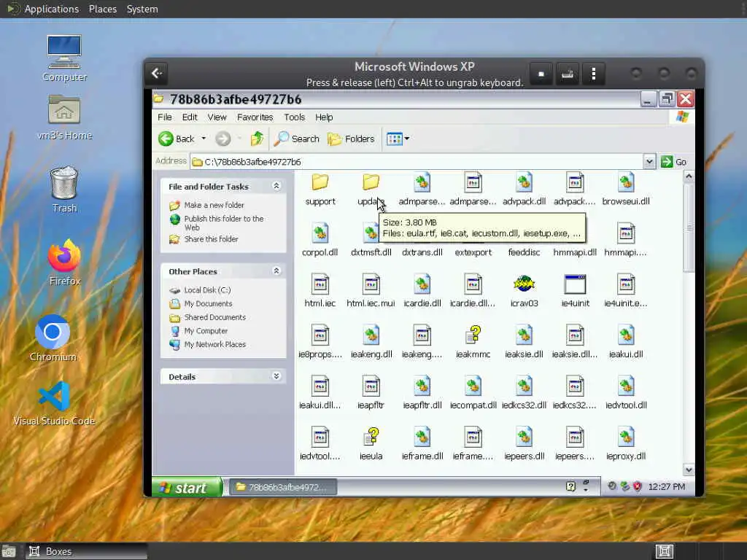The width and height of the screenshot is (747, 560).
Task: Go to My Computer link
Action: pyautogui.click(x=206, y=330)
